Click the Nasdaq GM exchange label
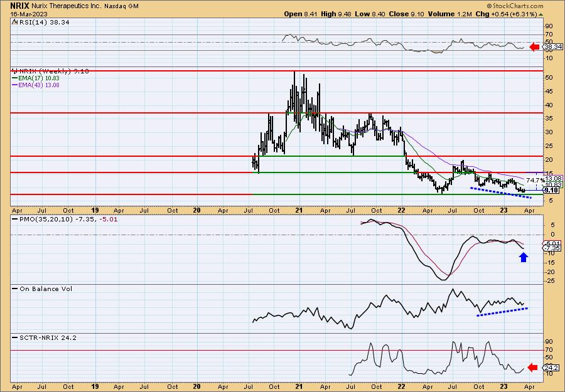The image size is (565, 392). 121,6
